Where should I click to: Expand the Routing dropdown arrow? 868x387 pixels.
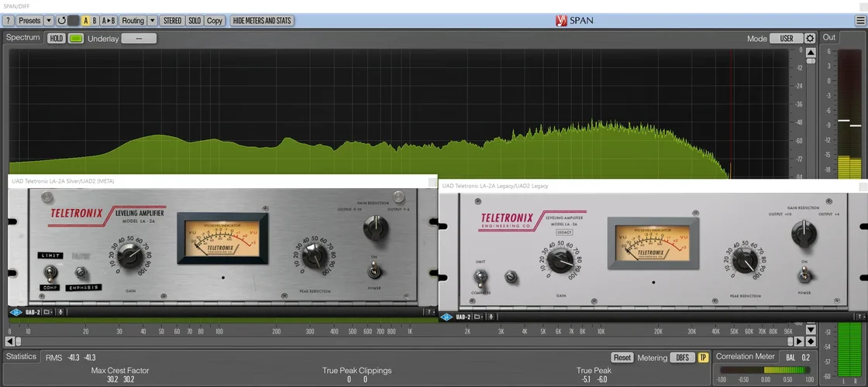(152, 21)
